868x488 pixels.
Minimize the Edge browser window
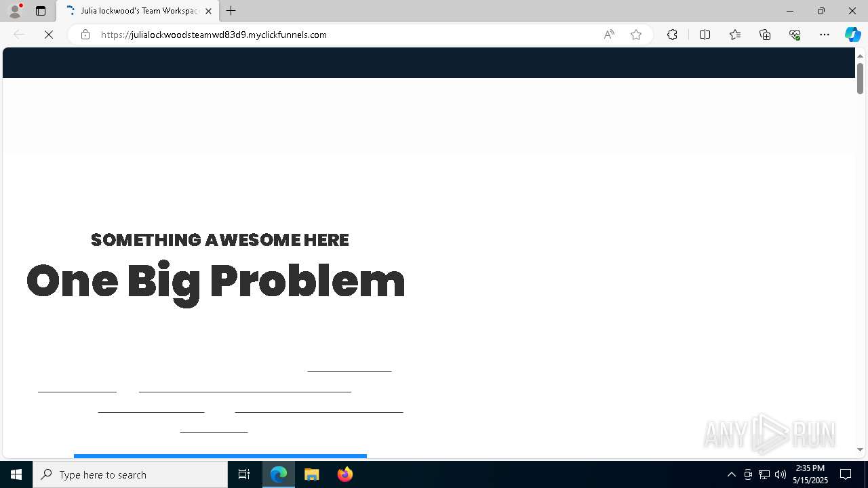point(789,11)
